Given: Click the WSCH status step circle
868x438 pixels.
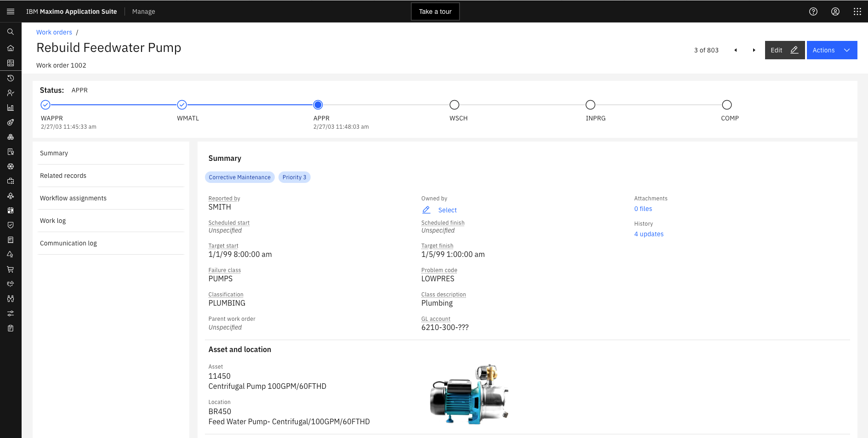Looking at the screenshot, I should pyautogui.click(x=454, y=105).
